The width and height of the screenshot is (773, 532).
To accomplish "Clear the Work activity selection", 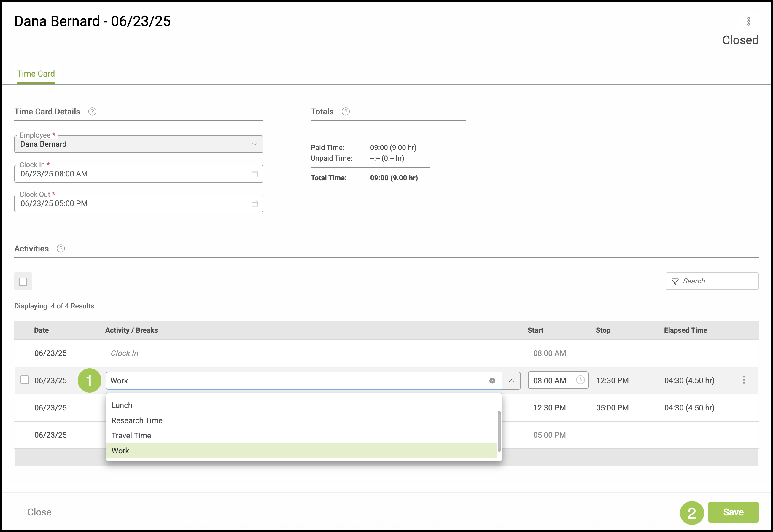I will pos(492,381).
